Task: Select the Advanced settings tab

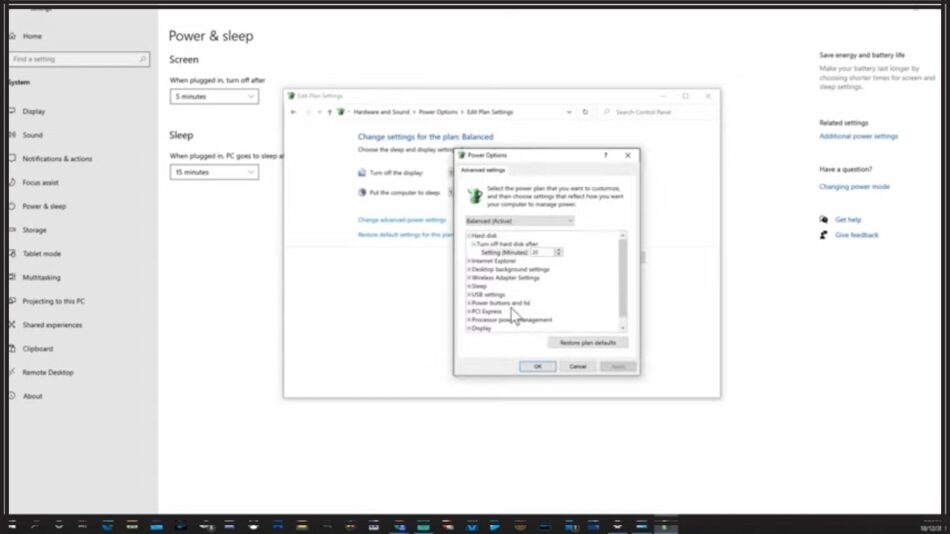Action: click(x=482, y=170)
